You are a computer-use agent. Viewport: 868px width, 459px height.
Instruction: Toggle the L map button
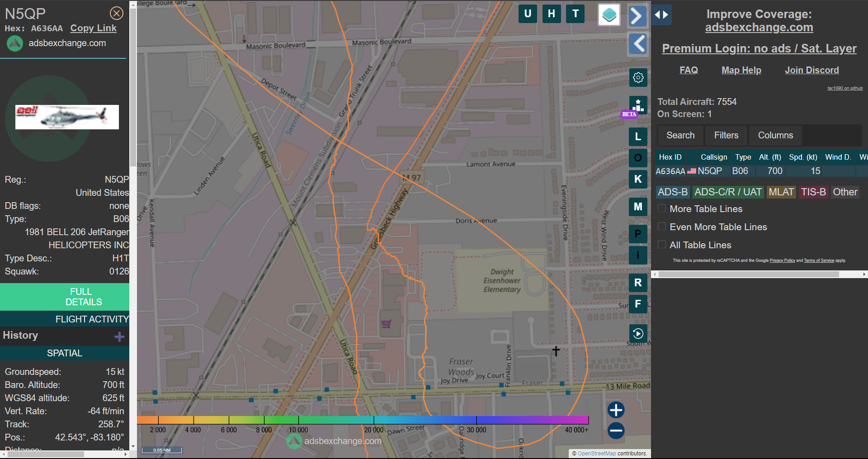(x=638, y=137)
